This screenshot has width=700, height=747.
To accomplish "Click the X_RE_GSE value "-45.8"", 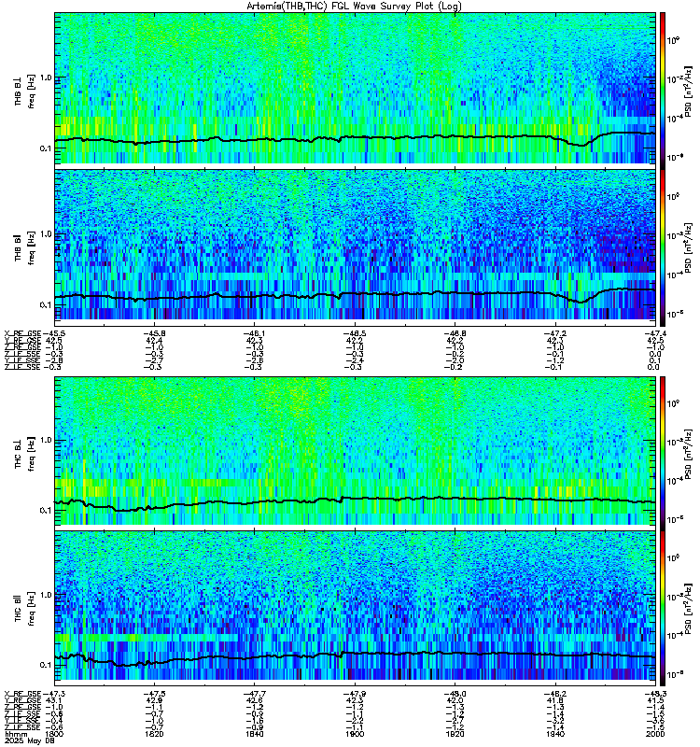I will pyautogui.click(x=154, y=333).
